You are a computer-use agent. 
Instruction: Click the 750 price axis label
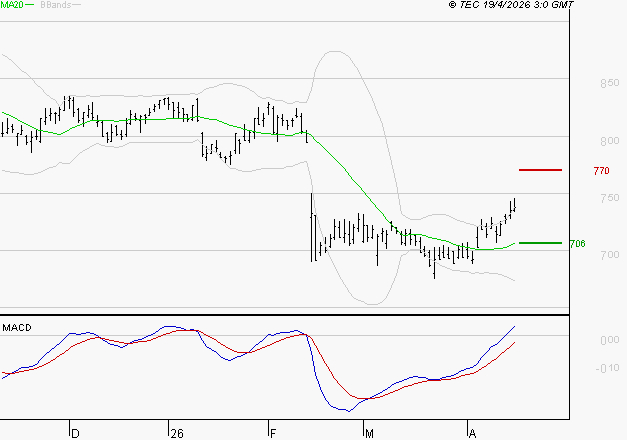(x=609, y=198)
